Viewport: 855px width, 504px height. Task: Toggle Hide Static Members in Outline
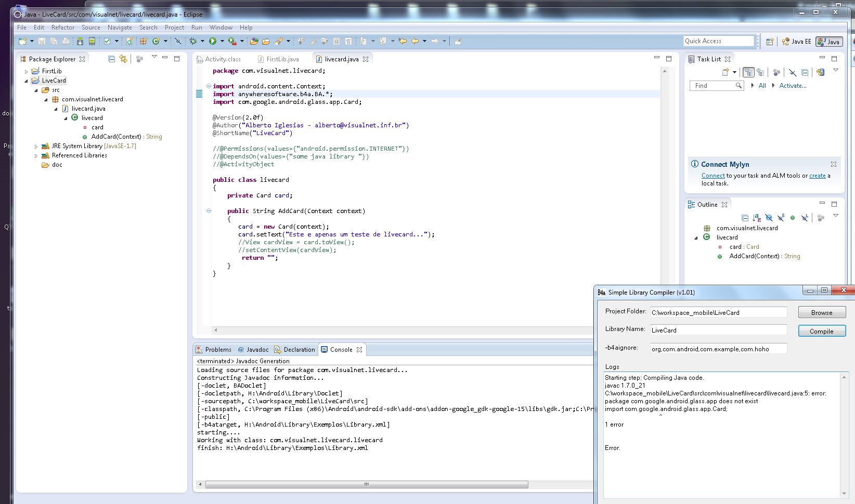tap(781, 218)
